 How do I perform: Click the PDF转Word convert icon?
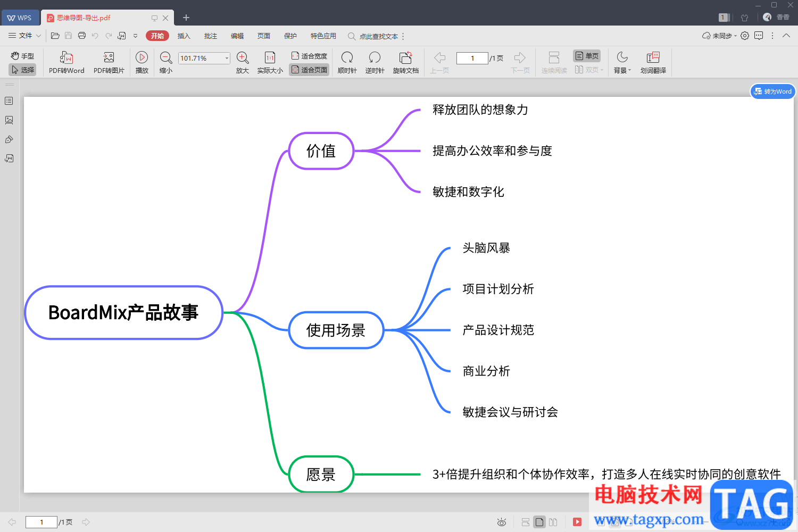(66, 63)
